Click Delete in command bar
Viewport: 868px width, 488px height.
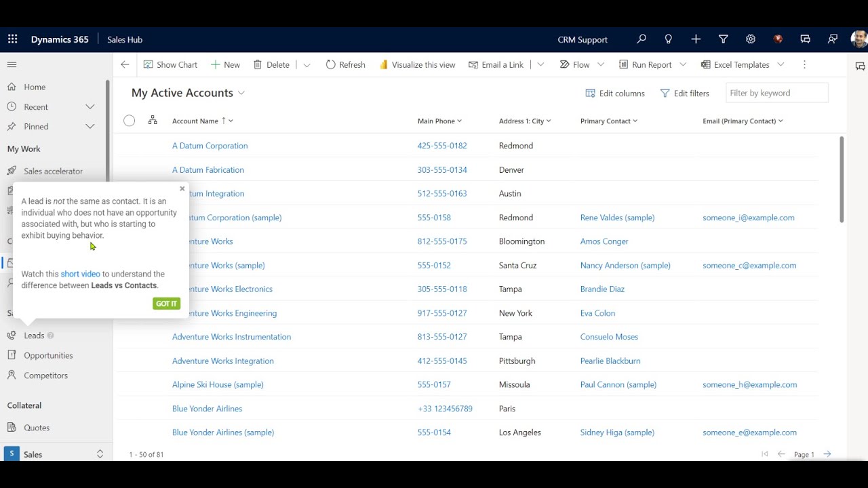point(271,64)
